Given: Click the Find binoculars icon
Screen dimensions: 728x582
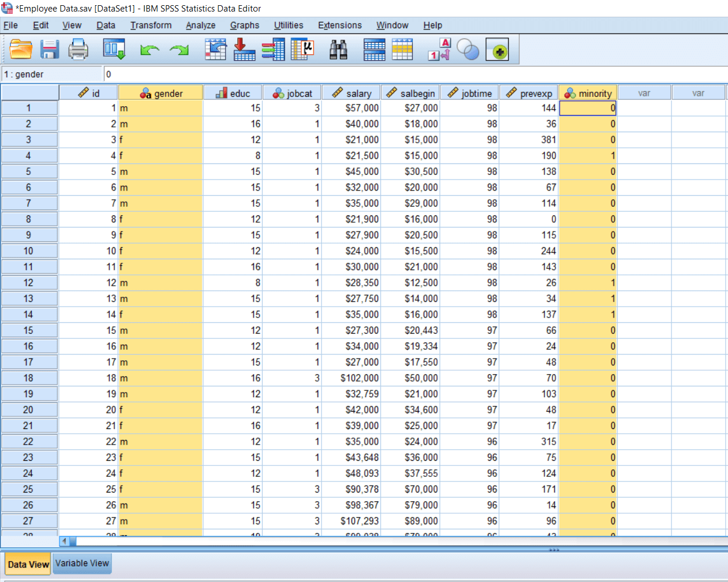Looking at the screenshot, I should [x=338, y=50].
